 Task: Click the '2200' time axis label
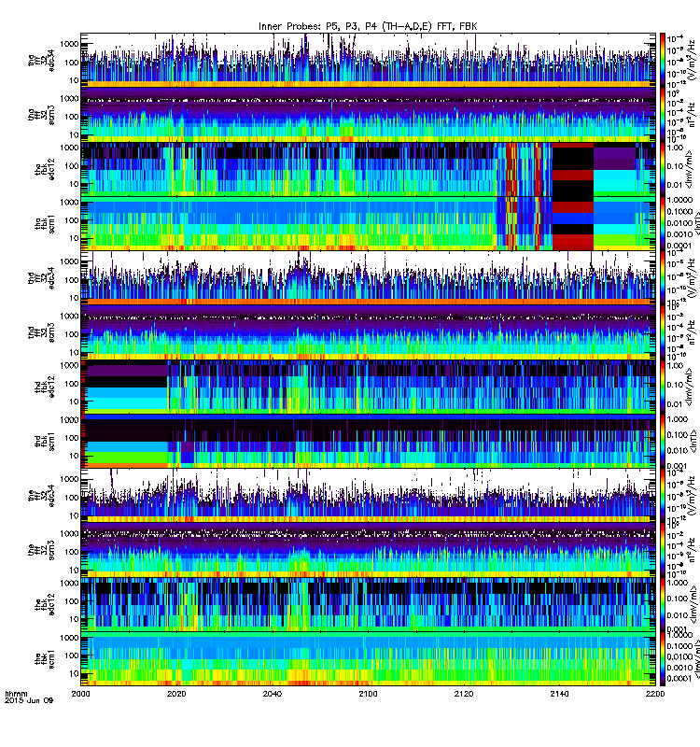(655, 694)
